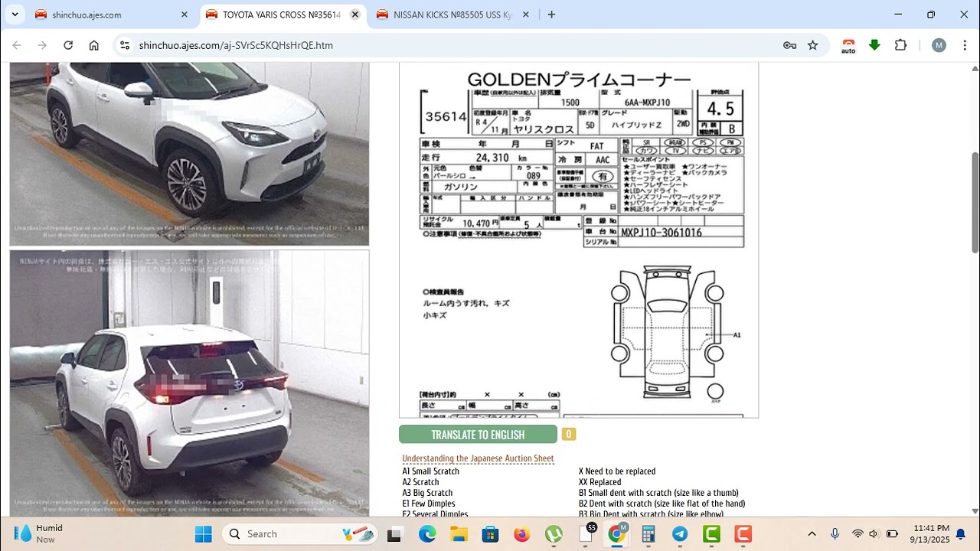Image resolution: width=980 pixels, height=551 pixels.
Task: Open the Windows Start menu
Action: point(203,534)
